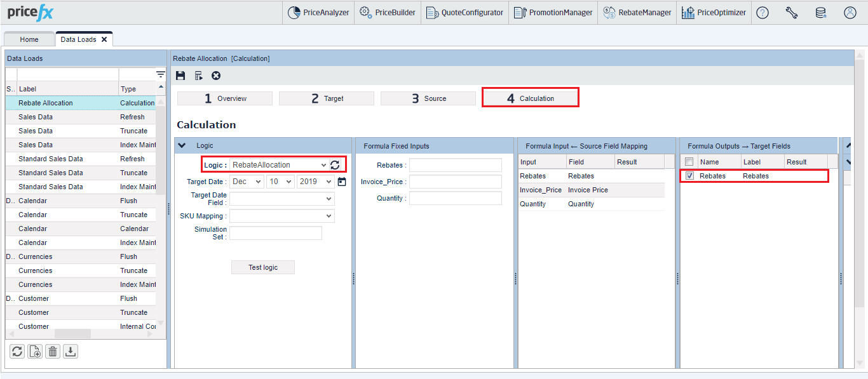Open the Logic dropdown showing RebateAllocation

[x=278, y=165]
